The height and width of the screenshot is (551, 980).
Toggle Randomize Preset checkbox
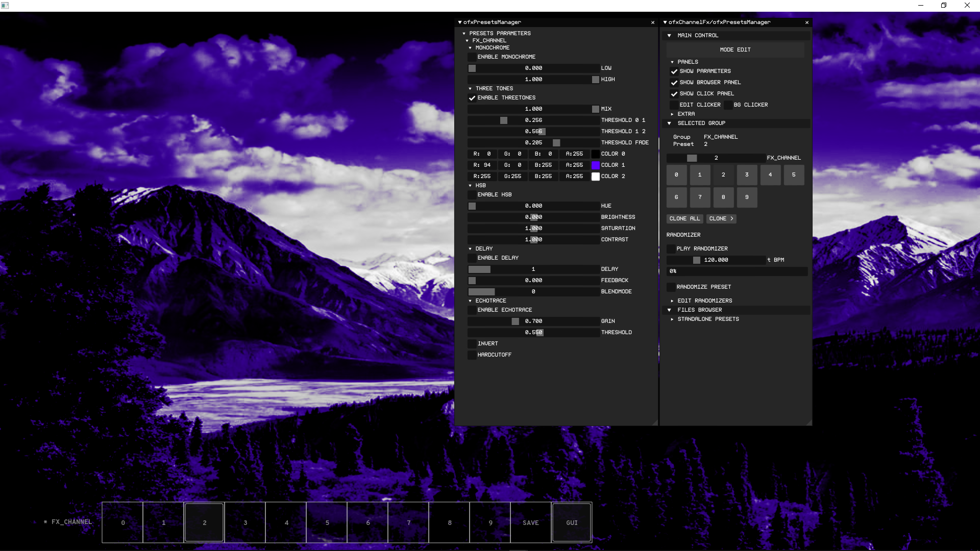(x=671, y=287)
